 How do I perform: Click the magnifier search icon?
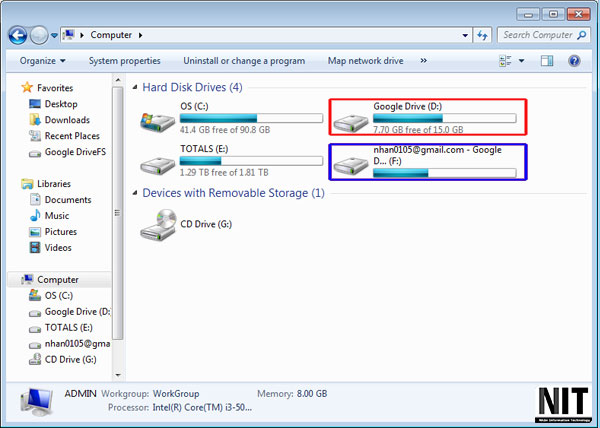tap(581, 35)
